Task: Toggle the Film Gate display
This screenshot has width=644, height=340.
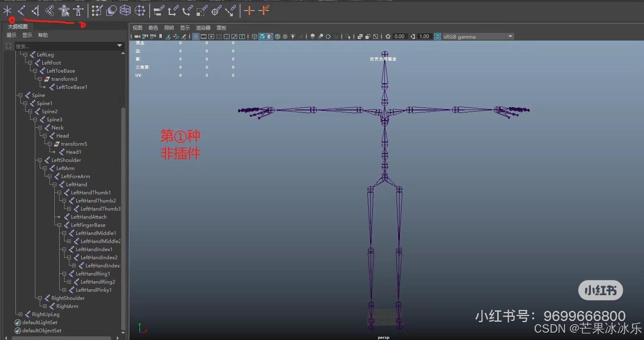Action: coord(204,37)
